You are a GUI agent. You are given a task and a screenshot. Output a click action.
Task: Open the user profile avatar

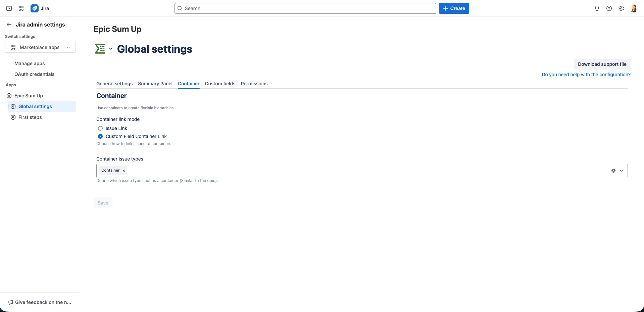point(633,8)
